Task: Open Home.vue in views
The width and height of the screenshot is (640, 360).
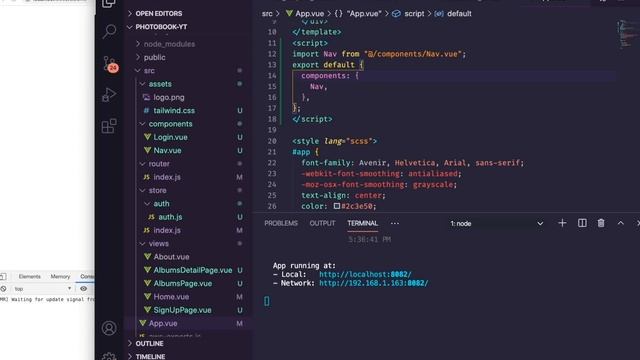Action: tap(171, 297)
